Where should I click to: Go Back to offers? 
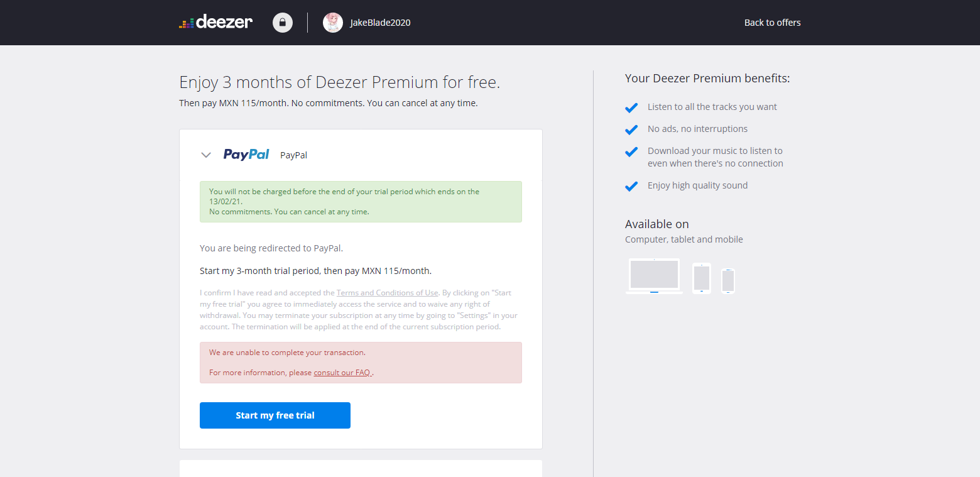[x=772, y=23]
